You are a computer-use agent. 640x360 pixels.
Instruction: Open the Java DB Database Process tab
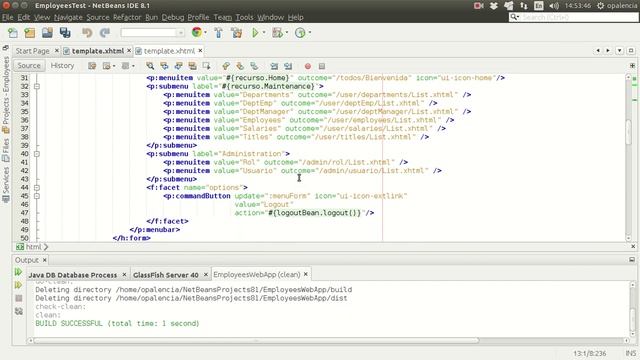[x=73, y=275]
